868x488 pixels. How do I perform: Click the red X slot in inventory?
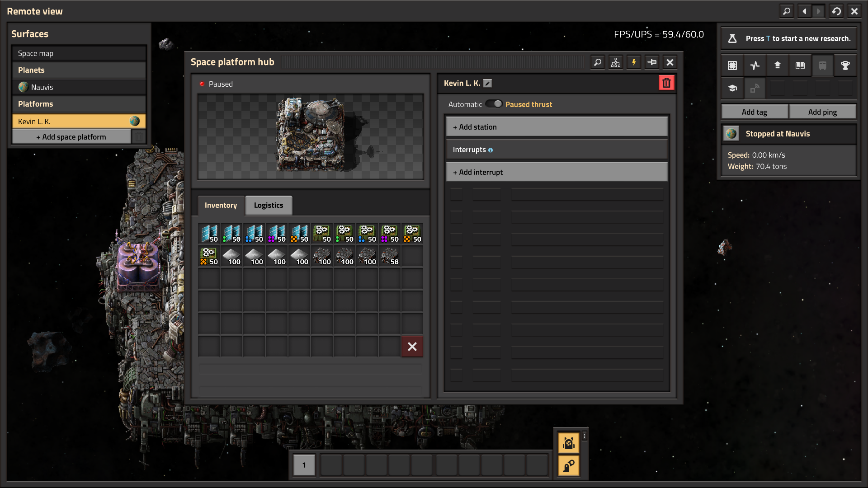[412, 347]
